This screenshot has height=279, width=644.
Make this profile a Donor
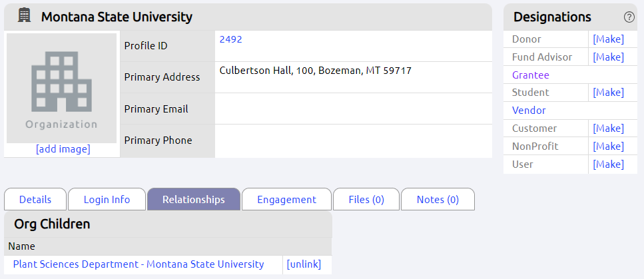coord(608,39)
